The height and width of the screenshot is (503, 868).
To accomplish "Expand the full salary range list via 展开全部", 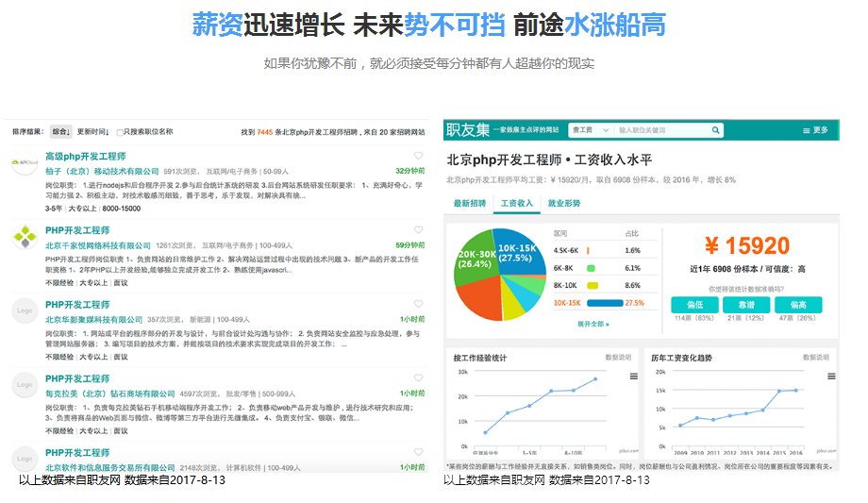I will tap(593, 324).
